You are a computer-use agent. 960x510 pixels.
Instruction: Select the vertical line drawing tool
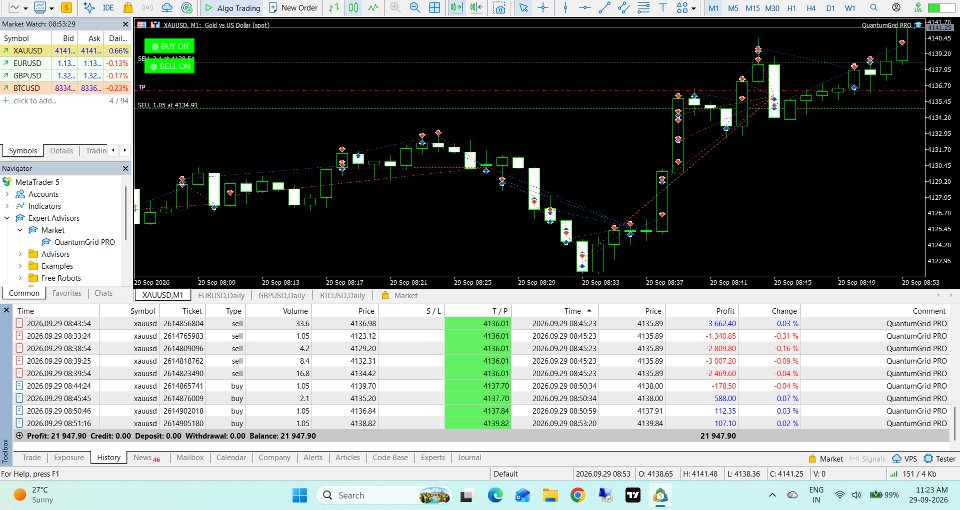(x=564, y=8)
